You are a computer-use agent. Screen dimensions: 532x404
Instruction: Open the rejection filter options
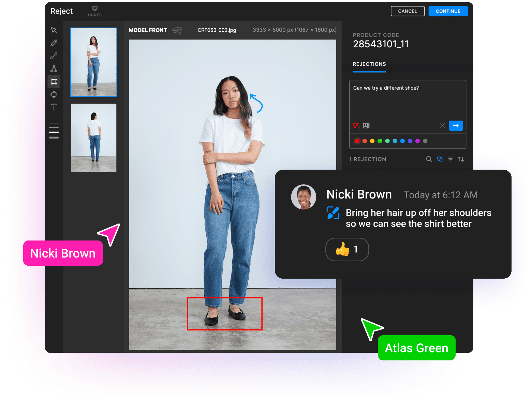click(x=450, y=159)
